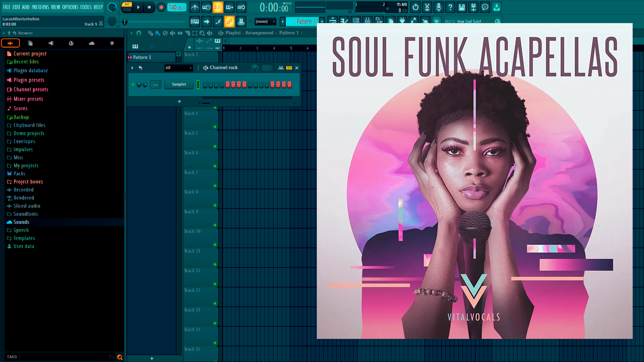
Task: Add a channel with the plus button
Action: click(x=179, y=101)
